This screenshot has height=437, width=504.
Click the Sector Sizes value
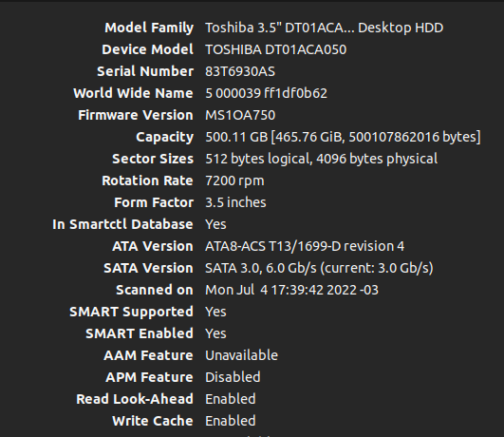[x=322, y=159]
